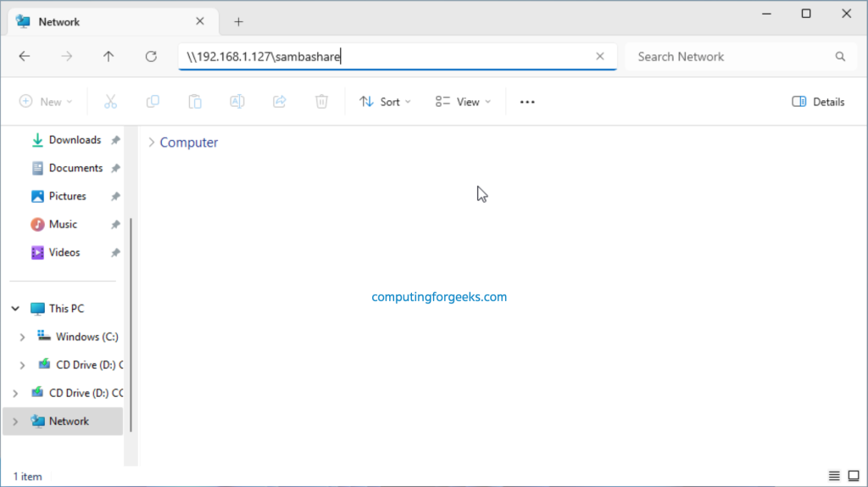Clear the address bar text
Screen dimensions: 868x487
(600, 57)
